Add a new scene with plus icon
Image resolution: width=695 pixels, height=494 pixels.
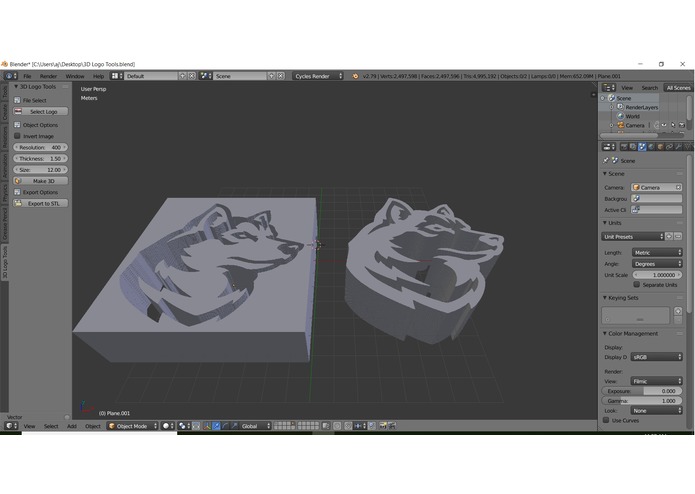tap(271, 76)
